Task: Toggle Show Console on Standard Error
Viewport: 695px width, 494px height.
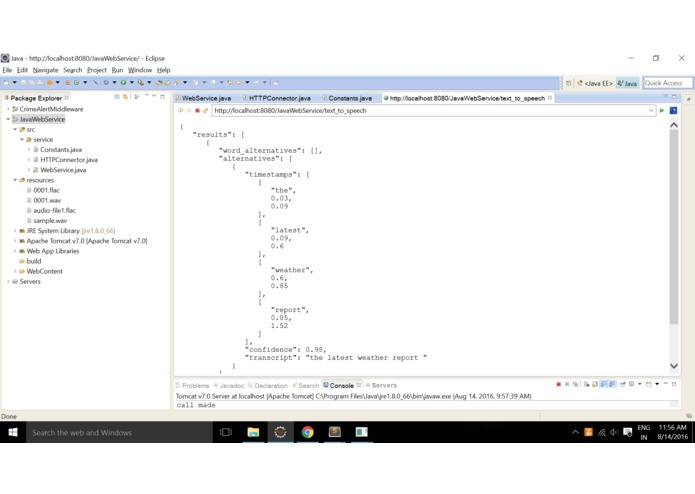Action: (x=612, y=385)
